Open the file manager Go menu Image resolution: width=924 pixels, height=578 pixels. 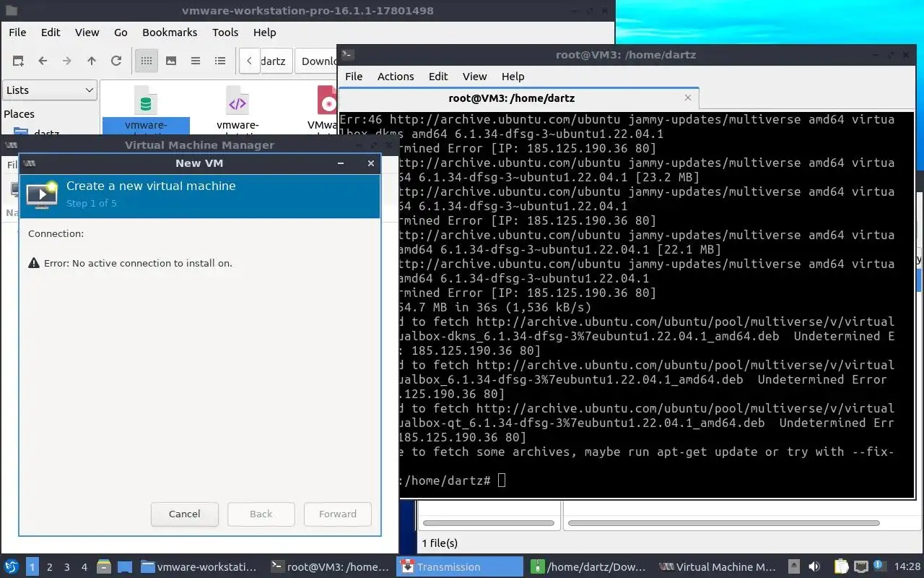pyautogui.click(x=121, y=32)
